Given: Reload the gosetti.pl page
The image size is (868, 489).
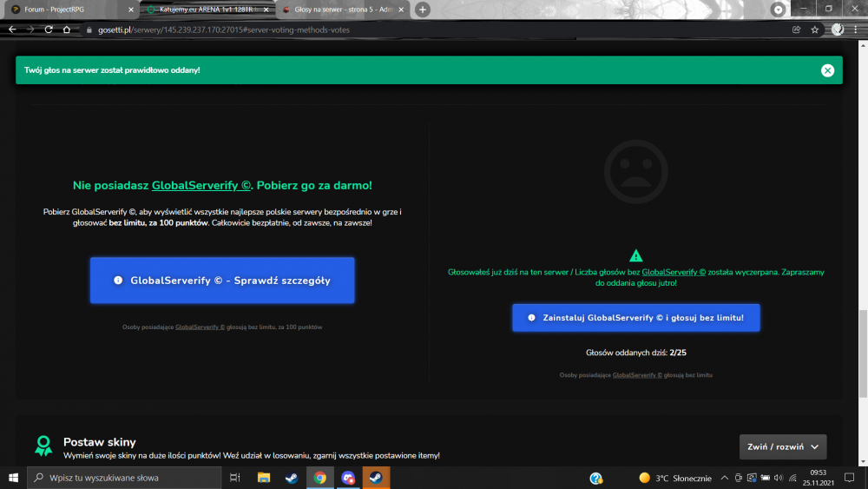Looking at the screenshot, I should coord(49,30).
